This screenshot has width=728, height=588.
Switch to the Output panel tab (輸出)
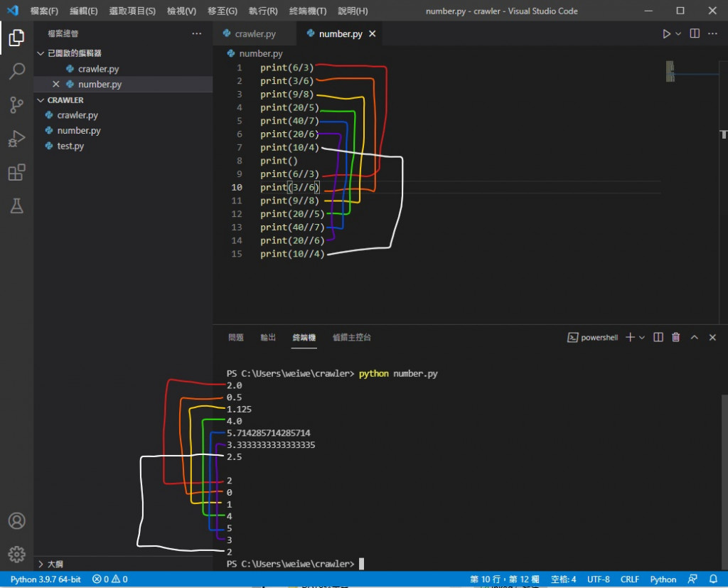[x=268, y=338]
